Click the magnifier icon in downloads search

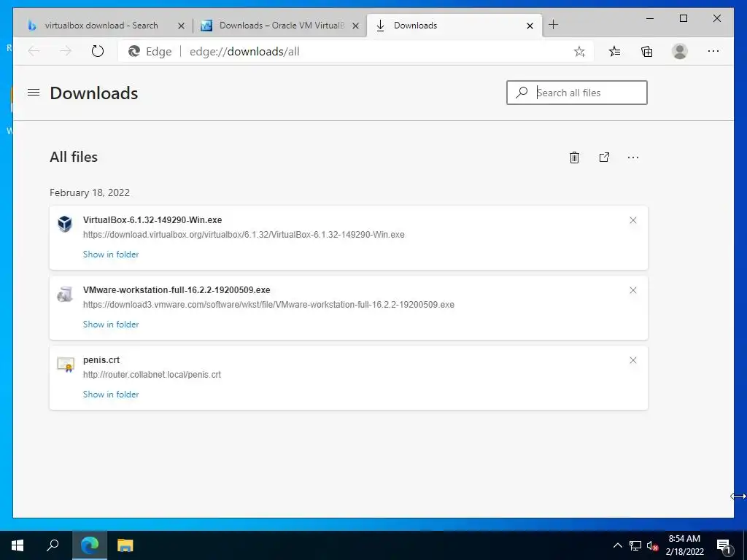[522, 93]
